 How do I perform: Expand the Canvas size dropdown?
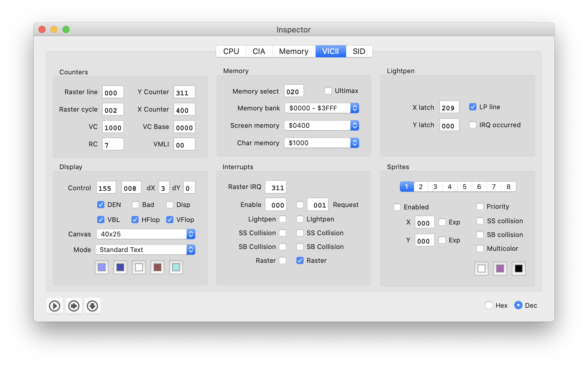[x=191, y=234]
